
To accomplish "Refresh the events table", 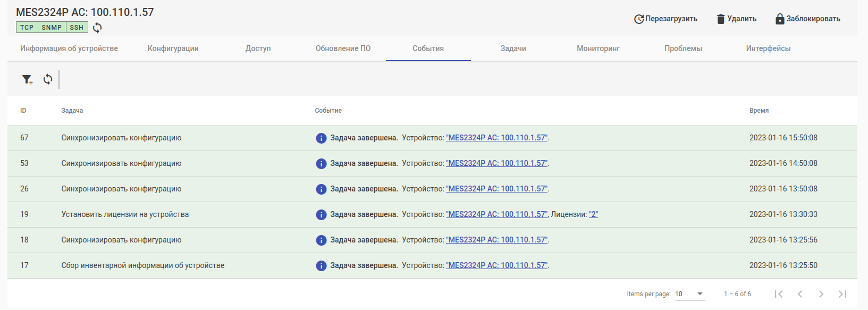I will click(48, 79).
